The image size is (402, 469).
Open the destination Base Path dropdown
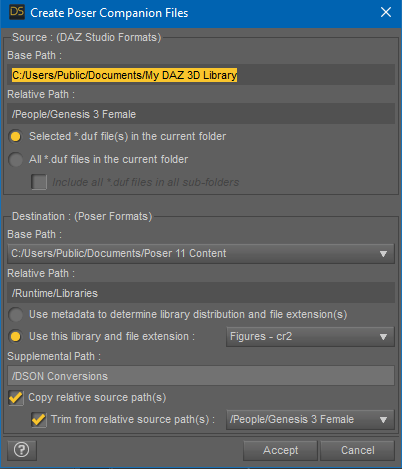click(x=201, y=254)
